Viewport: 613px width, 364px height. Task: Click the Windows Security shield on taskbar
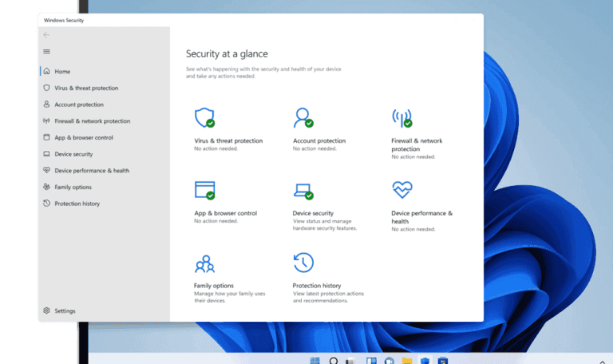tap(425, 361)
